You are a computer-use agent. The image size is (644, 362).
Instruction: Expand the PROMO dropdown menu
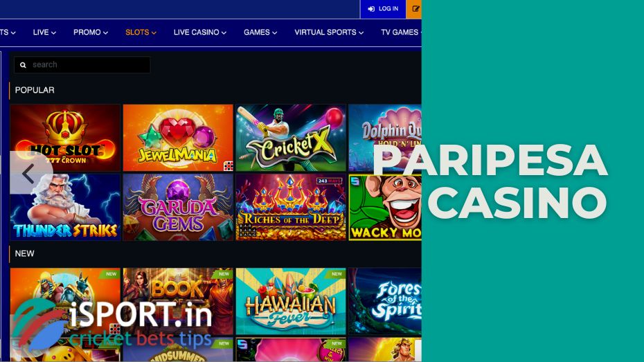(x=91, y=32)
